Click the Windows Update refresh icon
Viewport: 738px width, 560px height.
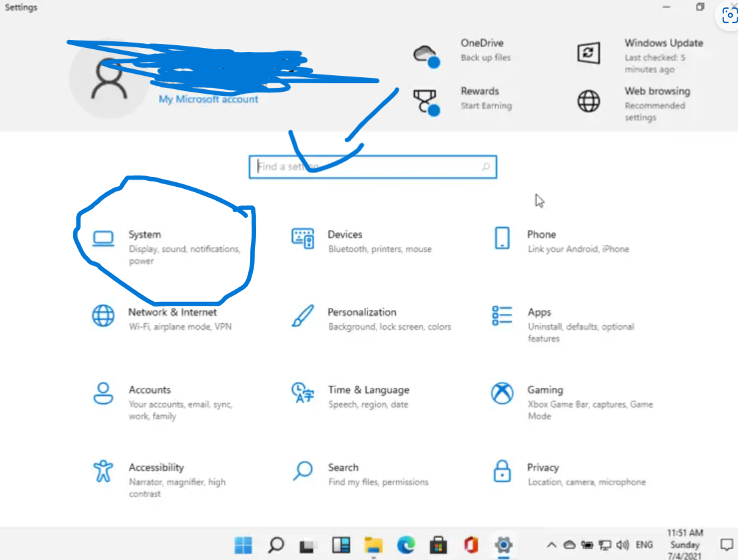(589, 53)
